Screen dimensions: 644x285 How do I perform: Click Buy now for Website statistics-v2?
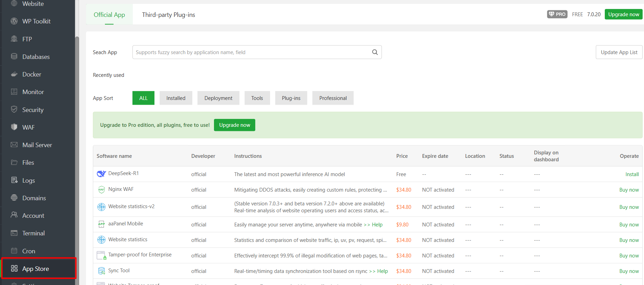point(629,207)
